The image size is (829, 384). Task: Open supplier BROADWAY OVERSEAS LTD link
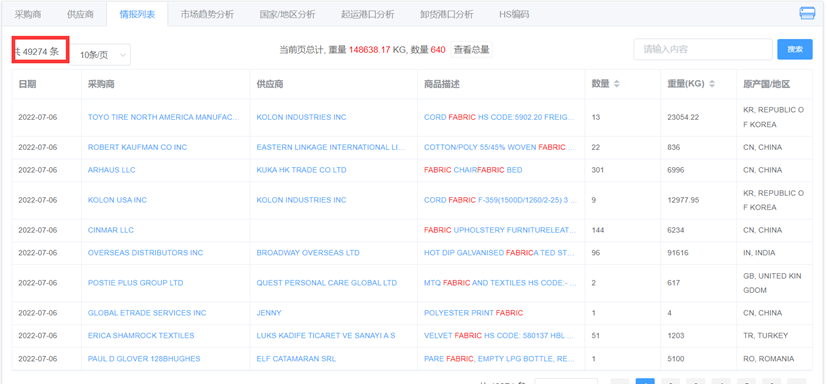pyautogui.click(x=308, y=253)
